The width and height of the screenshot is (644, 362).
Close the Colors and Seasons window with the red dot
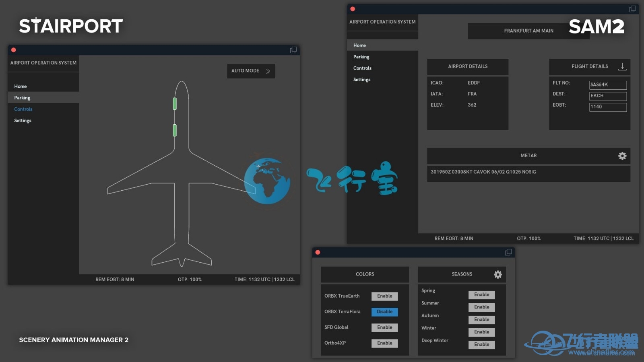(318, 252)
